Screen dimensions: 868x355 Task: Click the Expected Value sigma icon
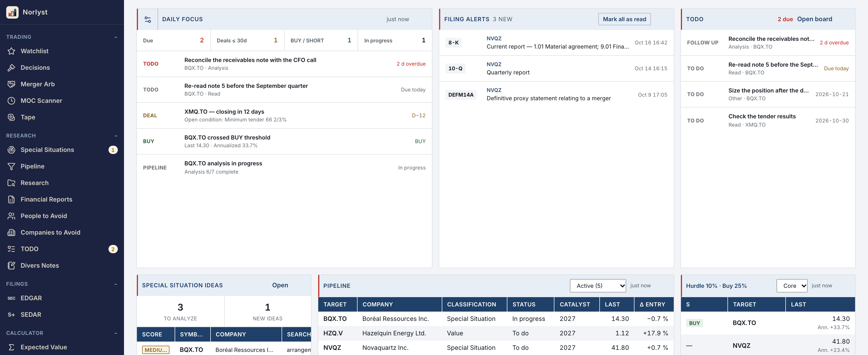tap(11, 347)
